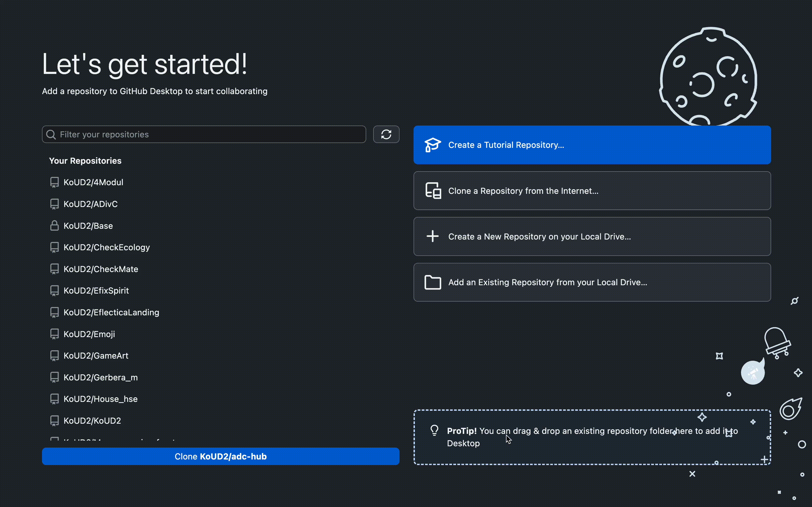Create a New Repository on Local Drive

[592, 236]
